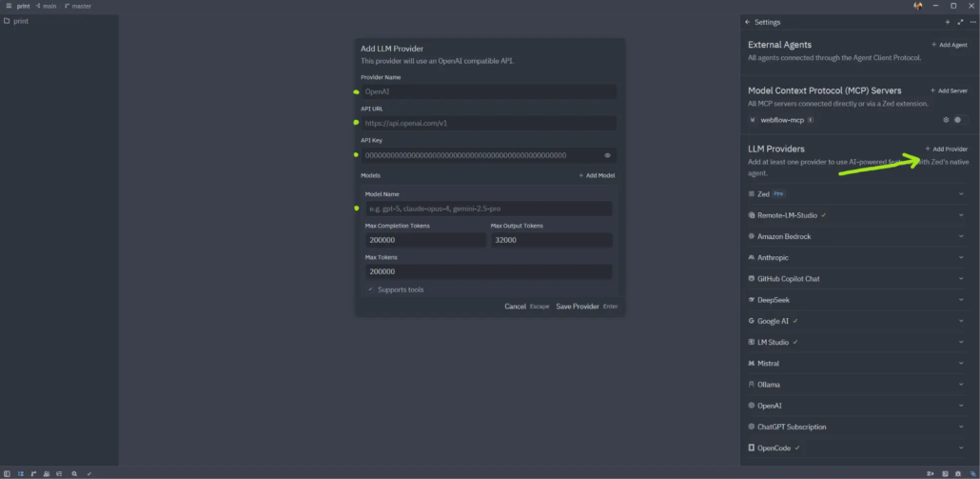Open the Outline Panel from status bar
Screen dimensions: 980x479
coord(59,474)
